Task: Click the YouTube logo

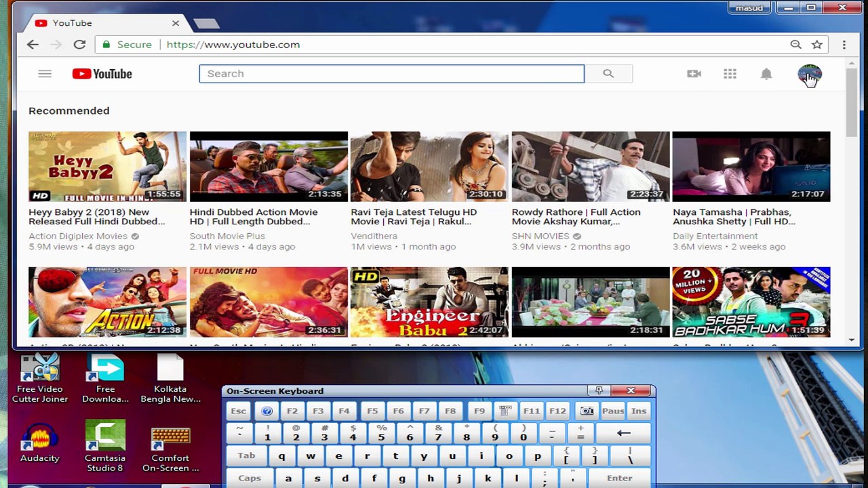Action: click(x=102, y=74)
